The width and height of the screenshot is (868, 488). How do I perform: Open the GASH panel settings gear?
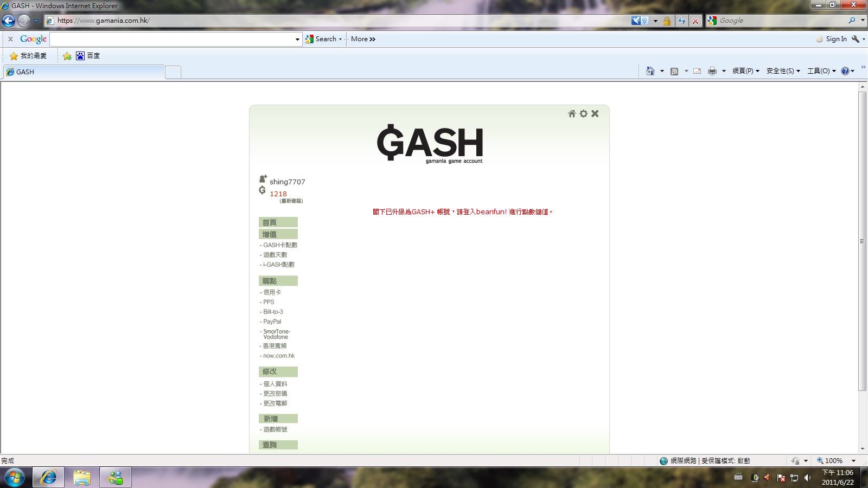(583, 114)
